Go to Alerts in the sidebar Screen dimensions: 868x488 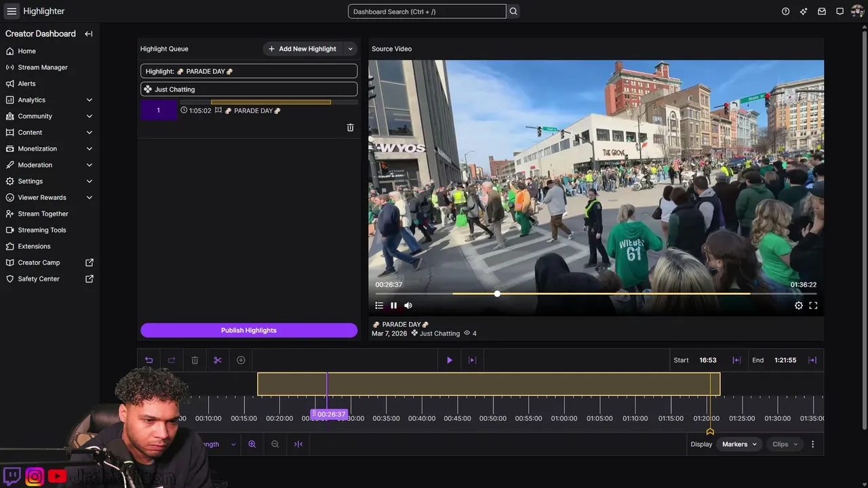27,83
